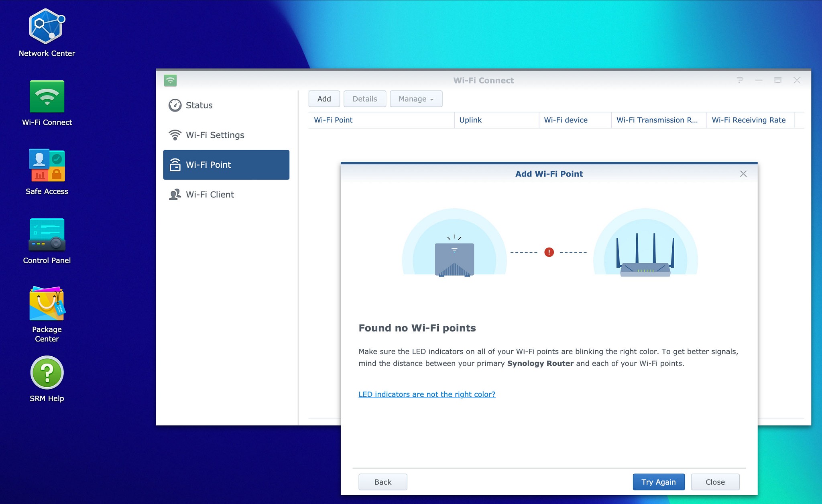822x504 pixels.
Task: Switch to the Status section
Action: (x=199, y=106)
